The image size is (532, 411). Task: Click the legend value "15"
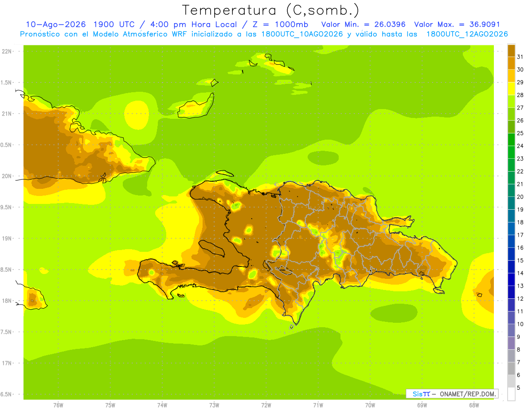[520, 260]
